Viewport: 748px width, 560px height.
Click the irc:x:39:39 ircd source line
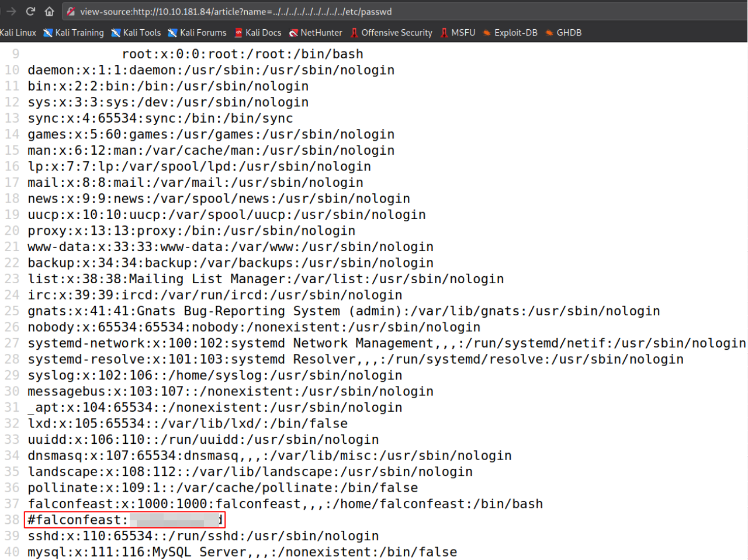215,295
